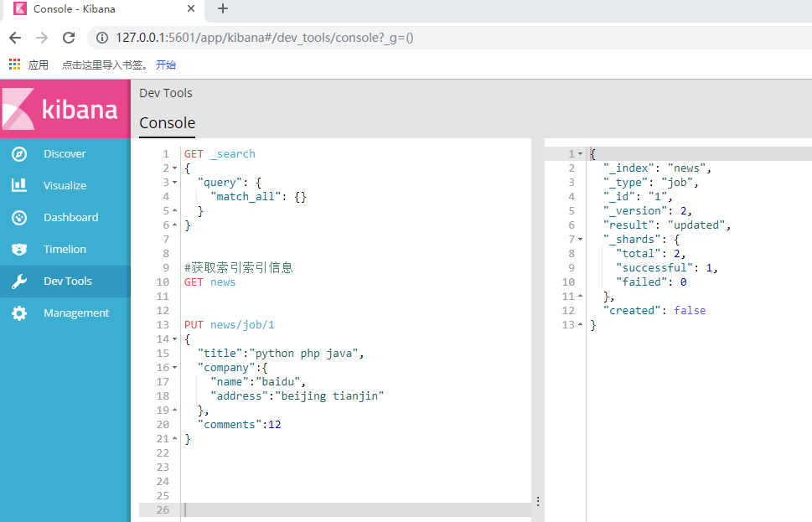The width and height of the screenshot is (812, 522).
Task: Fold the PUT news/job/1 request body
Action: (174, 339)
